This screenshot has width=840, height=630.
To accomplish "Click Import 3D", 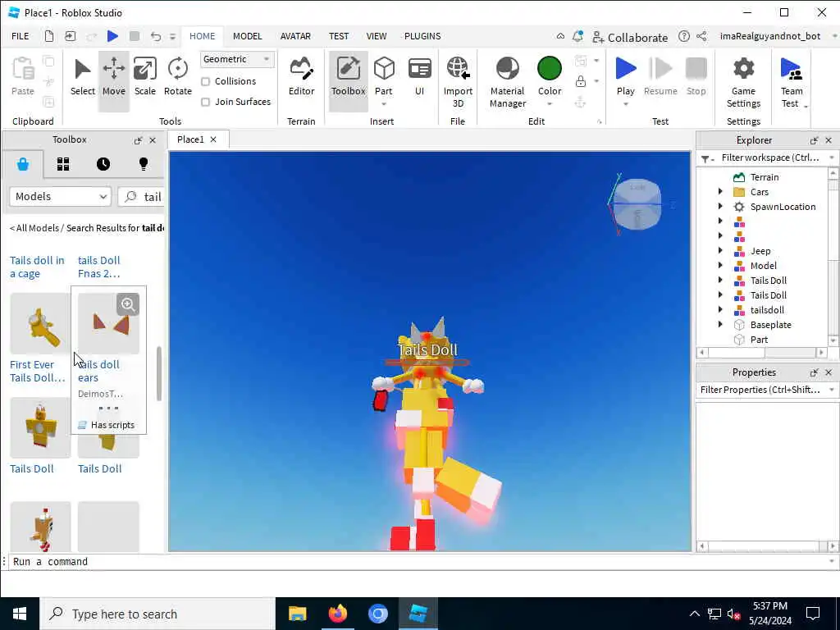I will pyautogui.click(x=458, y=81).
